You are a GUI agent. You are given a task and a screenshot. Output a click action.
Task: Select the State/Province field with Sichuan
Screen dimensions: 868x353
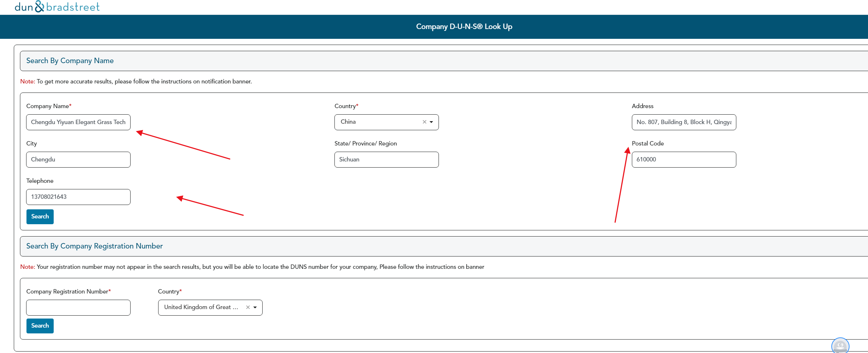point(386,160)
